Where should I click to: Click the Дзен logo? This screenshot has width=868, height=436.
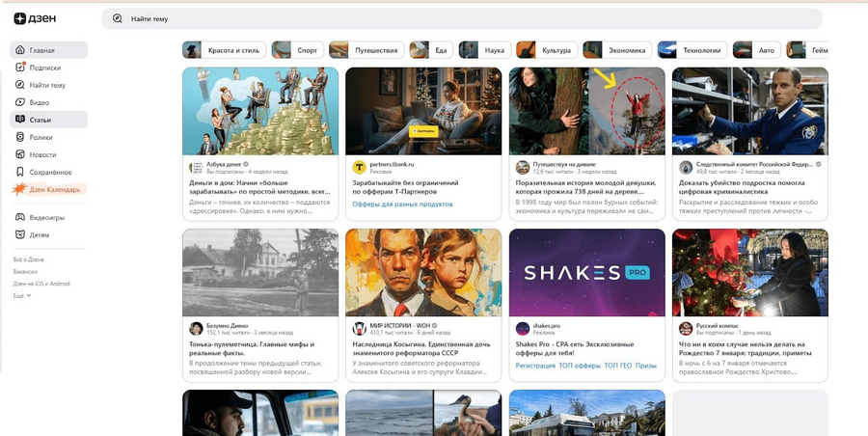coord(35,19)
